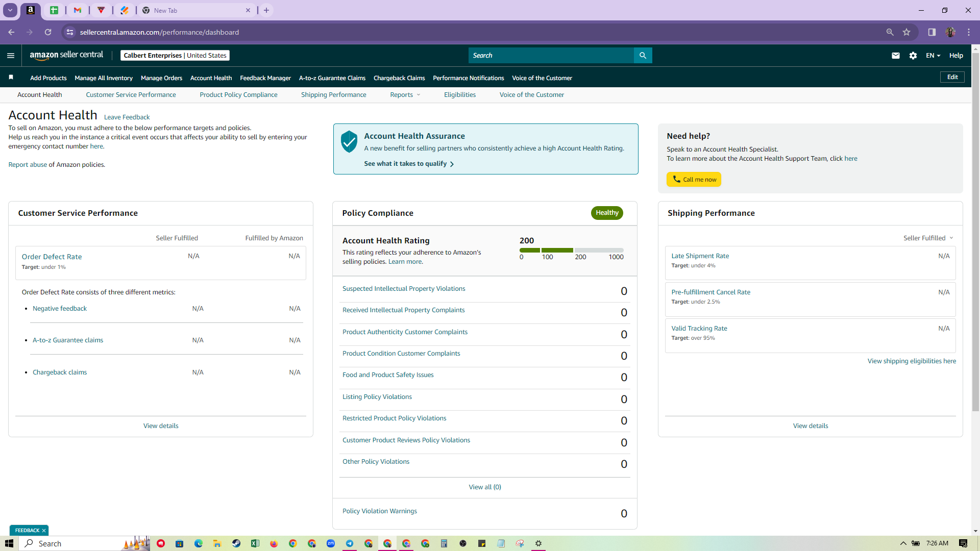The height and width of the screenshot is (551, 980).
Task: Switch to the Gmail pinned tab
Action: click(x=78, y=10)
